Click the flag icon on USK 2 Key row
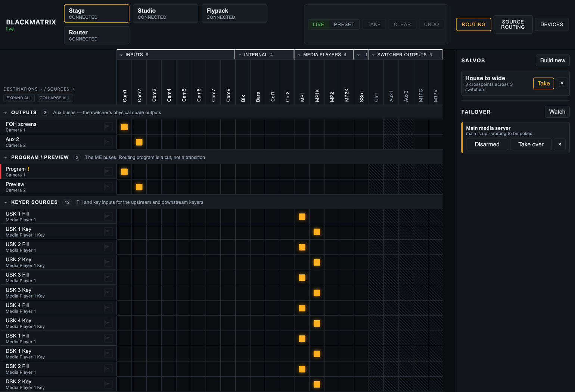The image size is (575, 392). [108, 262]
